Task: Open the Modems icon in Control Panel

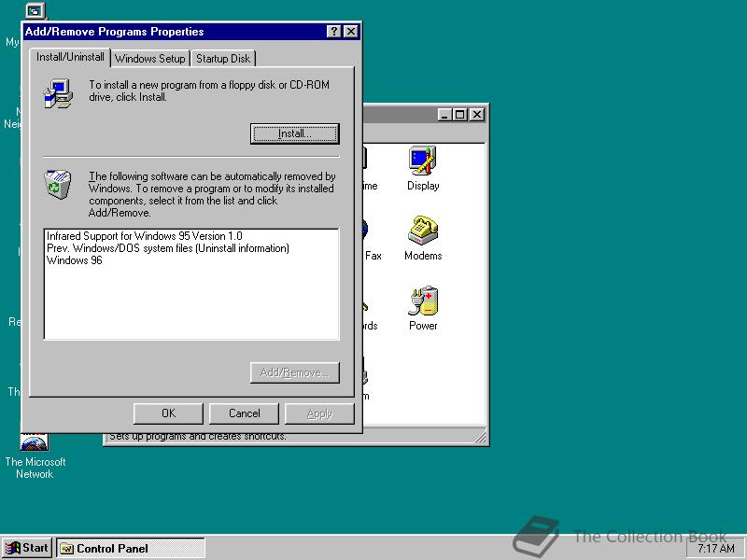Action: pyautogui.click(x=423, y=238)
